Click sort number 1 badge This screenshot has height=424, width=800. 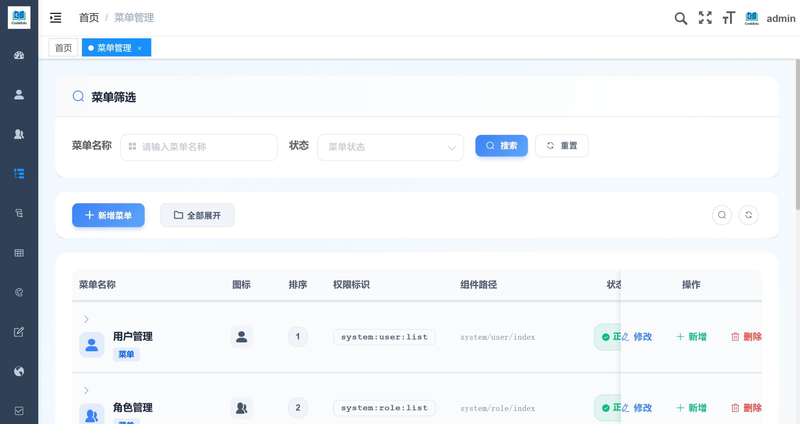click(x=298, y=337)
